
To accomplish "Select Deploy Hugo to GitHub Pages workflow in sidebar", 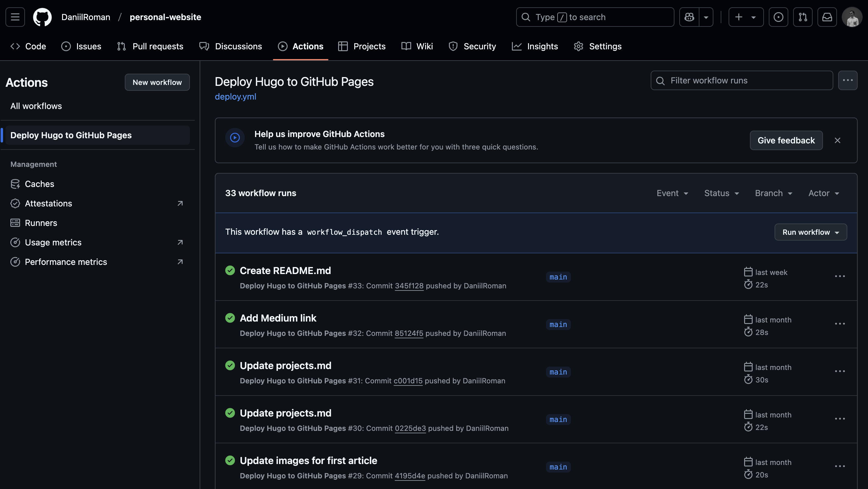I will pyautogui.click(x=98, y=135).
